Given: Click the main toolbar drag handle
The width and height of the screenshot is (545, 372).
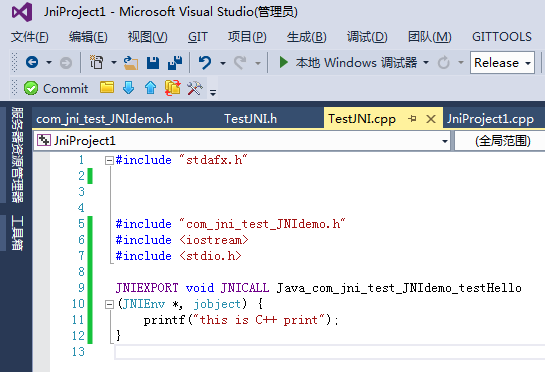Looking at the screenshot, I should click(15, 63).
